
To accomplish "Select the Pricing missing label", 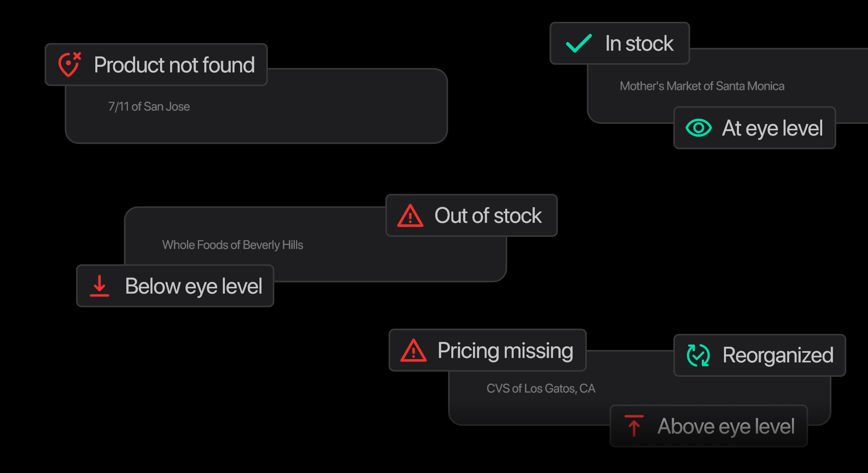I will (505, 351).
